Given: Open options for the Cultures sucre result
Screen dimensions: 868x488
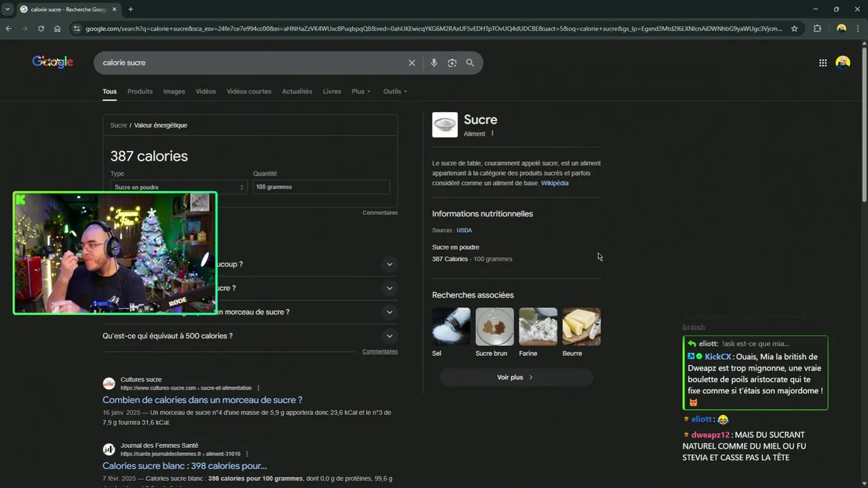Looking at the screenshot, I should coord(258,388).
